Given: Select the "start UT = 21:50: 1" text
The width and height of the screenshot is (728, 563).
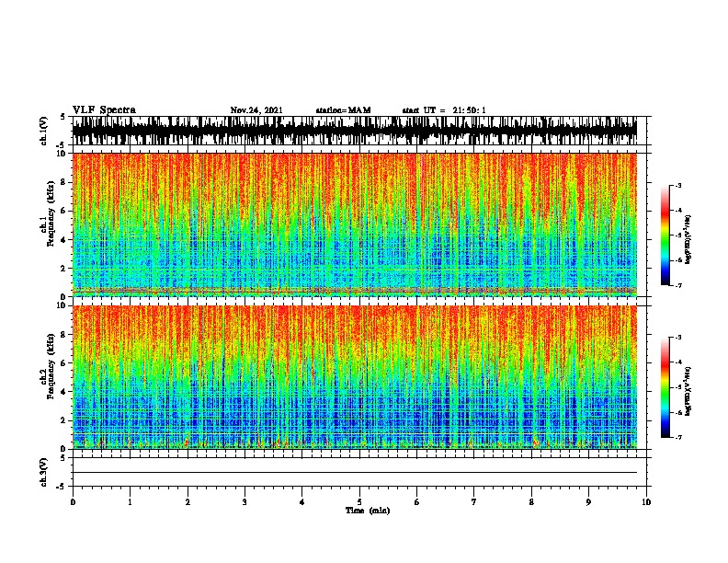Looking at the screenshot, I should [444, 110].
